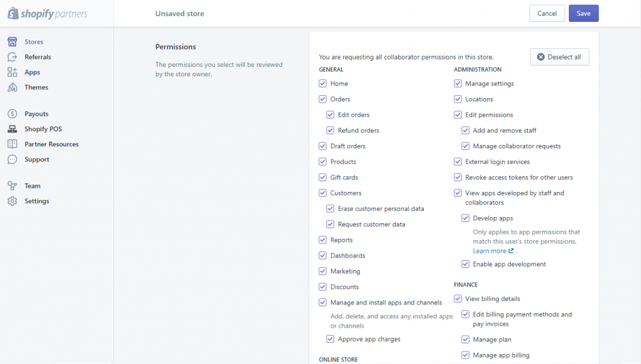Click the Themes paintbrush icon

click(12, 88)
